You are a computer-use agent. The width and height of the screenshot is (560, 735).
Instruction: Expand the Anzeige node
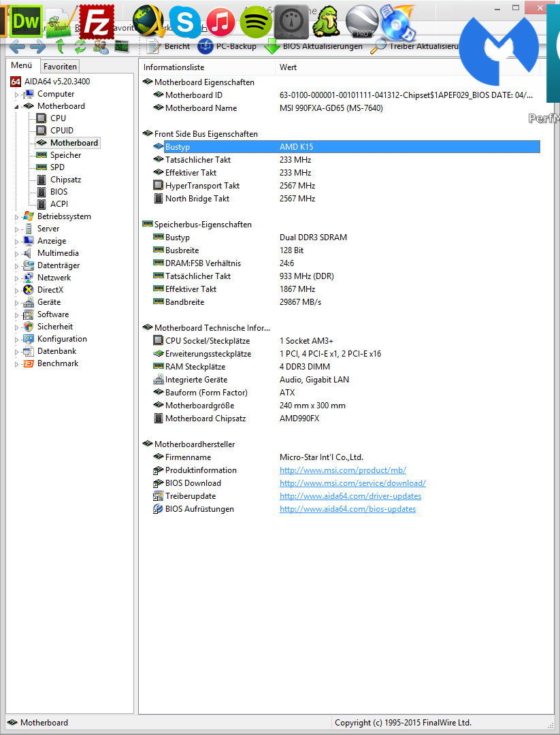(x=16, y=241)
